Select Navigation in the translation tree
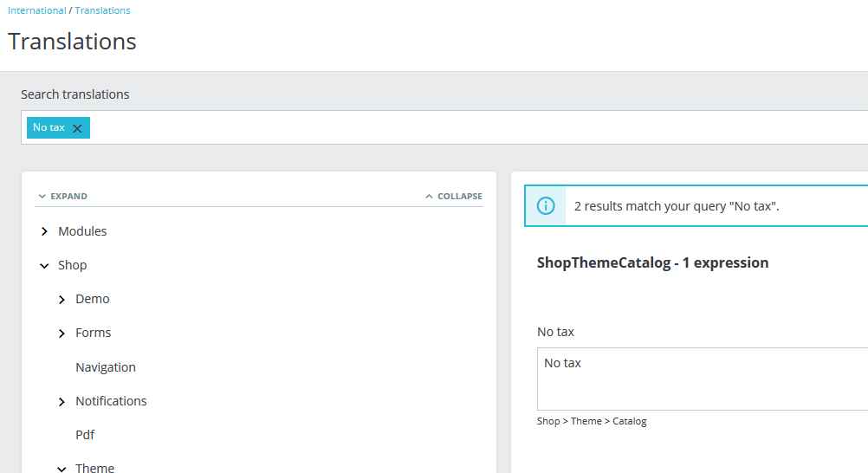 106,367
